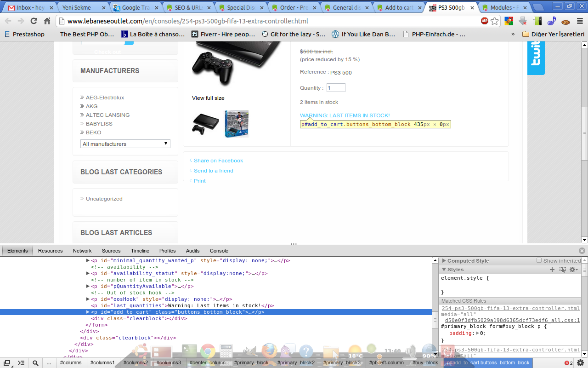This screenshot has height=368, width=588.
Task: Click the magnifier inspect element icon
Action: (x=35, y=363)
